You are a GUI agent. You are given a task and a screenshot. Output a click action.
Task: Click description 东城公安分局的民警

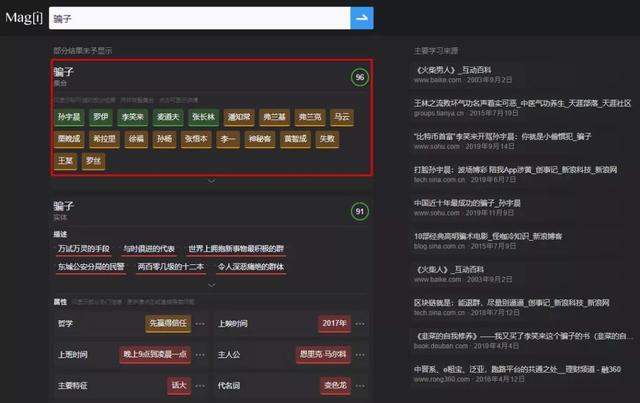(x=91, y=267)
